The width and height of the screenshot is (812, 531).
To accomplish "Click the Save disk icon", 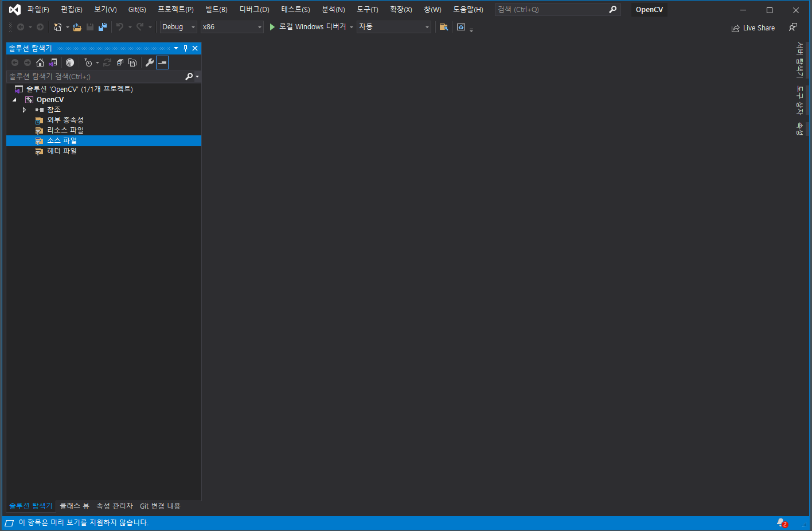I will click(x=90, y=27).
